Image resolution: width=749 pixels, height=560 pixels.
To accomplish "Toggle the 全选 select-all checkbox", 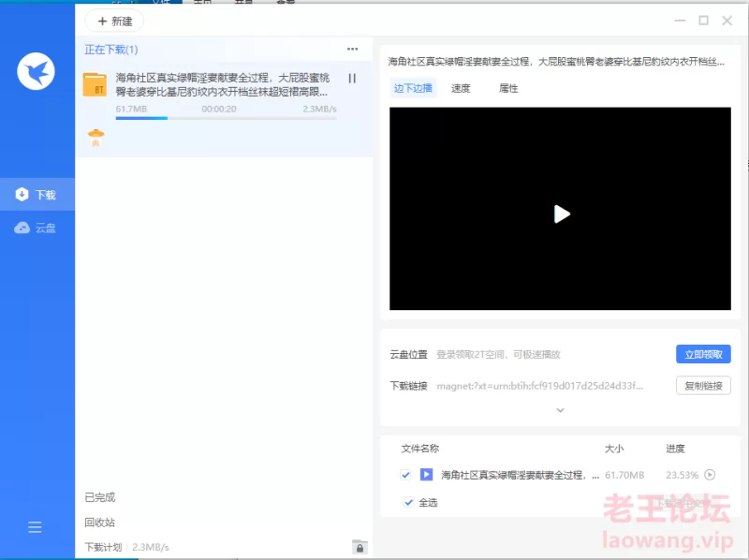I will point(407,503).
